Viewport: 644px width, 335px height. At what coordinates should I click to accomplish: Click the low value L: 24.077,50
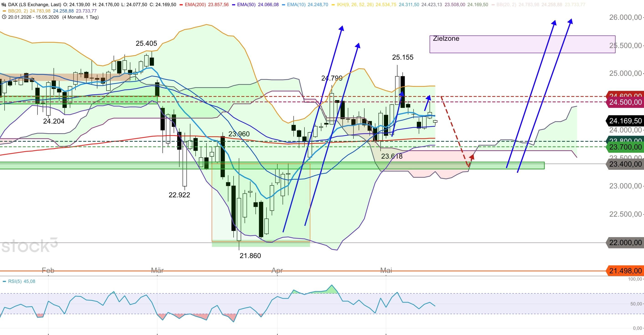[x=134, y=5]
